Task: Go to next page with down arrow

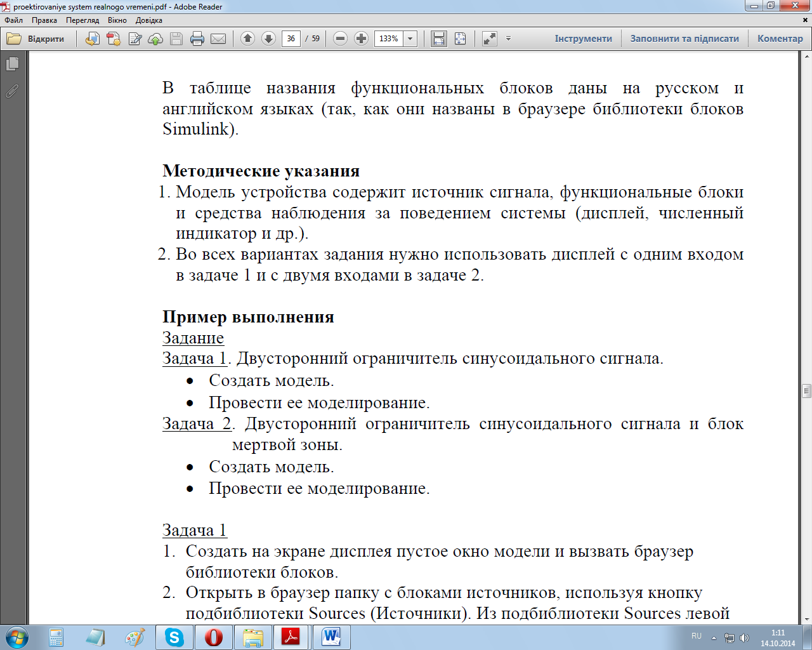Action: coord(268,39)
